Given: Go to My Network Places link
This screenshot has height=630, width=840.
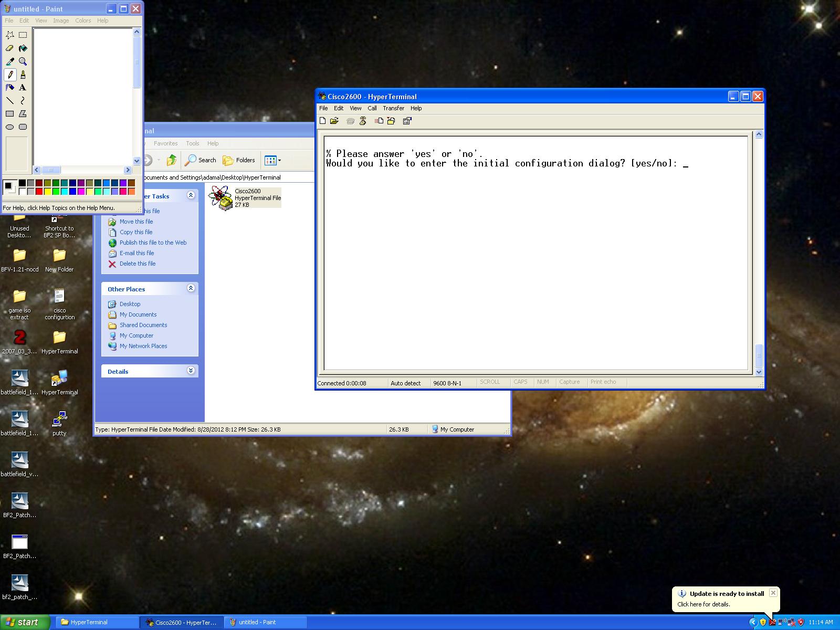Looking at the screenshot, I should tap(143, 346).
